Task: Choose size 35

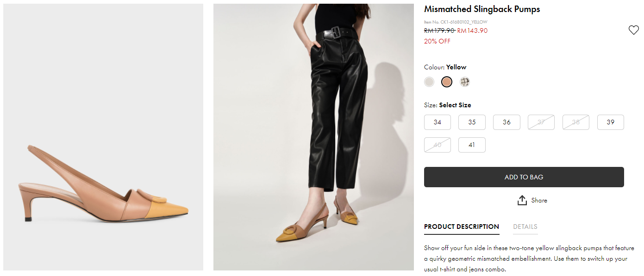Action: (x=472, y=123)
